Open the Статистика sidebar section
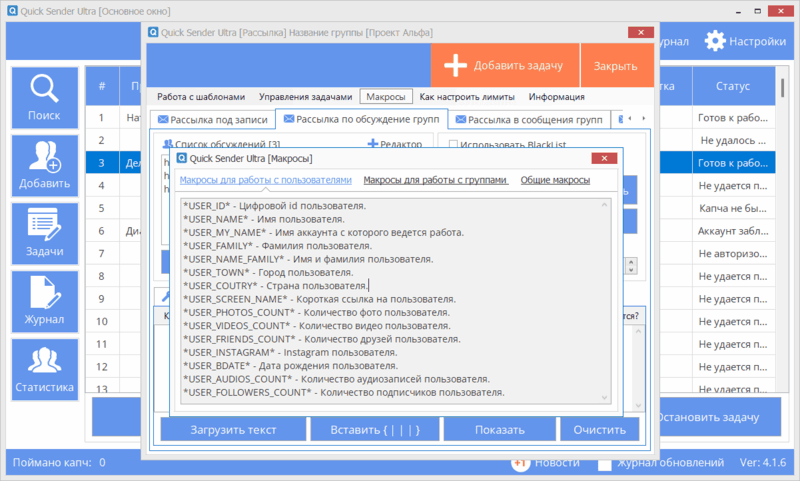800x481 pixels. pos(44,369)
